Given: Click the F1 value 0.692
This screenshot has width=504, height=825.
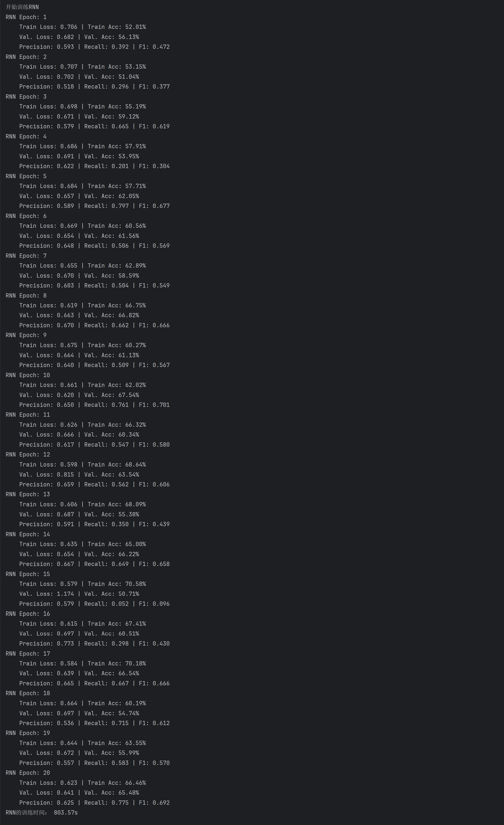Looking at the screenshot, I should tap(161, 803).
